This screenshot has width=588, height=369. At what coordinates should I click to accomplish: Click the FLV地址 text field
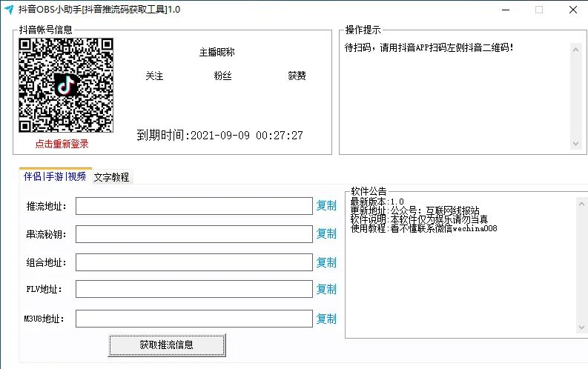click(194, 289)
